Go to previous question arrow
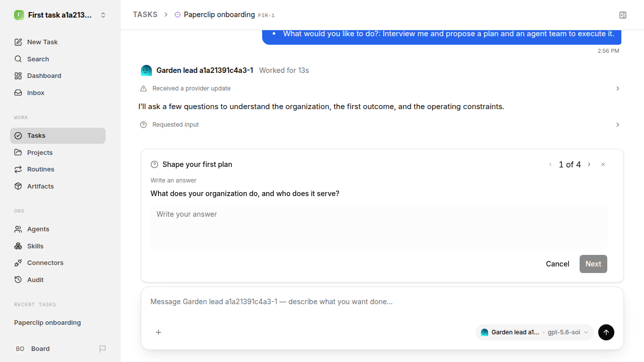644x362 pixels. pos(550,164)
